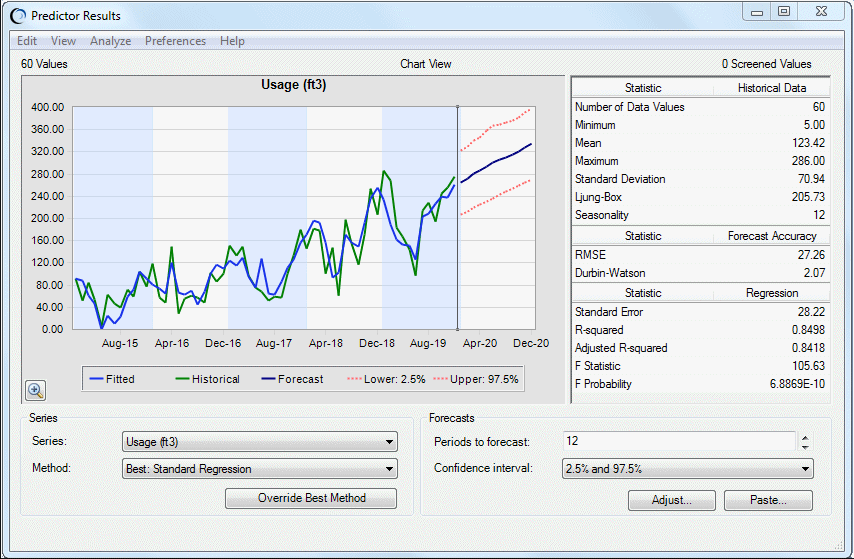Click the 400.00 y-axis label

[47, 107]
